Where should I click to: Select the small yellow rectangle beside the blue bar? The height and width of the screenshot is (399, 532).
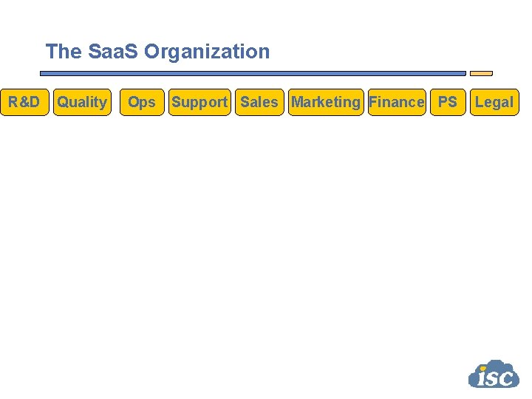[481, 73]
